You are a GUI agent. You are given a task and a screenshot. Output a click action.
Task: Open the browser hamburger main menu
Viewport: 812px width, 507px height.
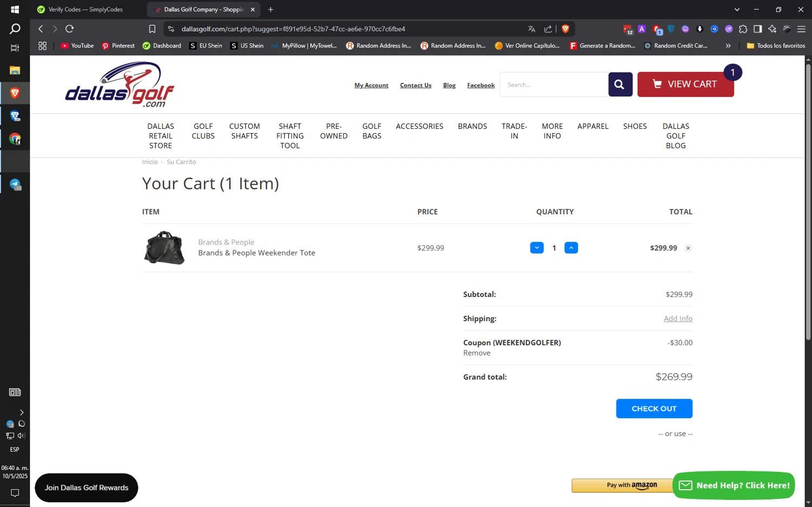(x=802, y=29)
